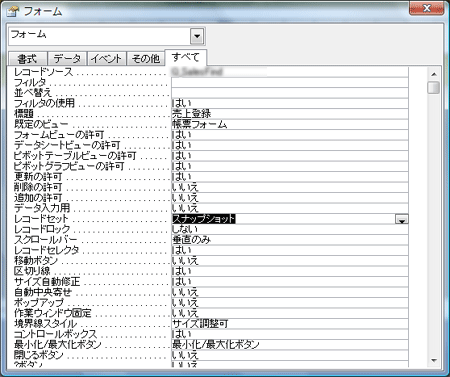
Task: Click the サイズ自動修正 value field
Action: 290,282
